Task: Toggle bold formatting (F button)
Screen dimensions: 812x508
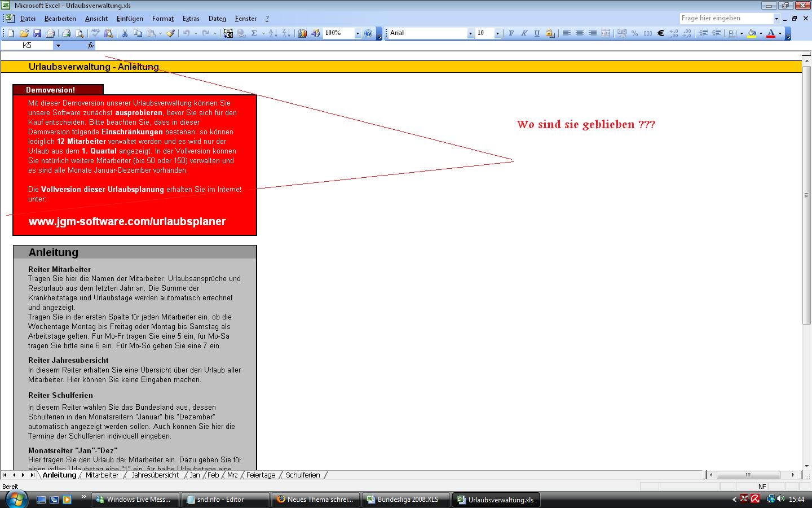Action: 511,33
